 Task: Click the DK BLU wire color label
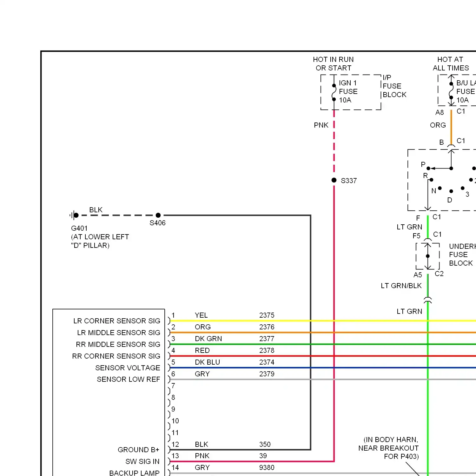point(207,362)
